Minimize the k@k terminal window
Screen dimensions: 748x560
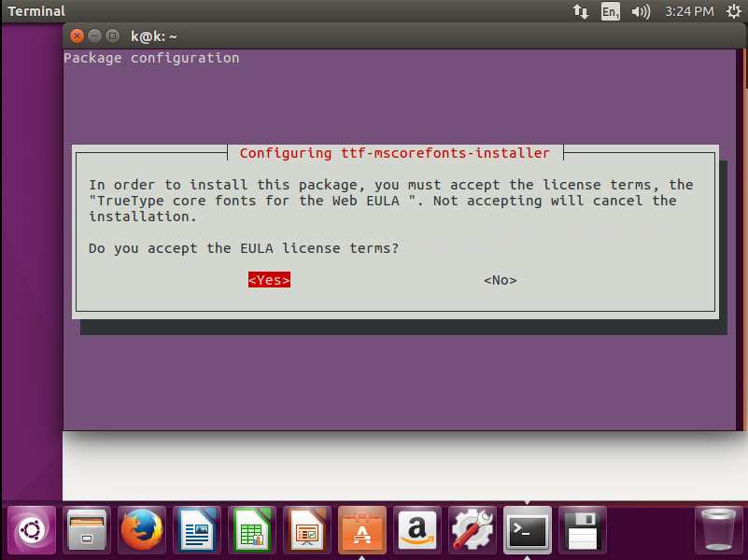(x=95, y=35)
